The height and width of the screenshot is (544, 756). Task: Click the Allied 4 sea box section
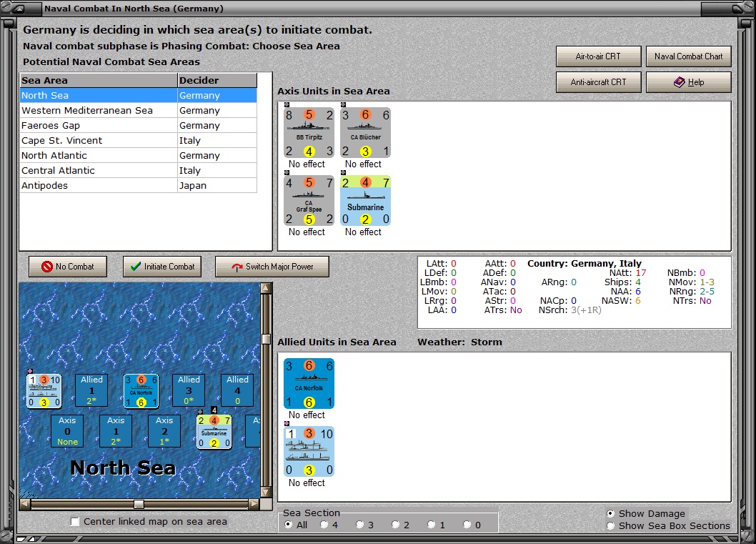click(237, 390)
